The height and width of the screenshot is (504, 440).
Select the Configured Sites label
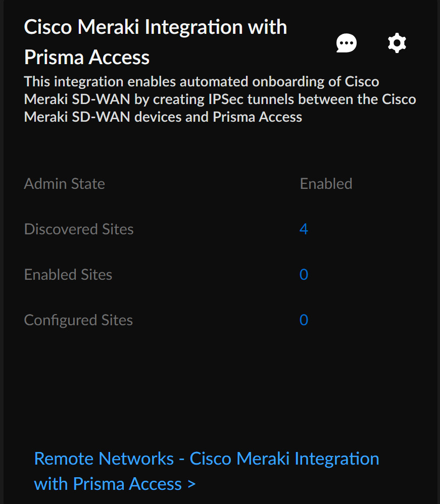(78, 320)
